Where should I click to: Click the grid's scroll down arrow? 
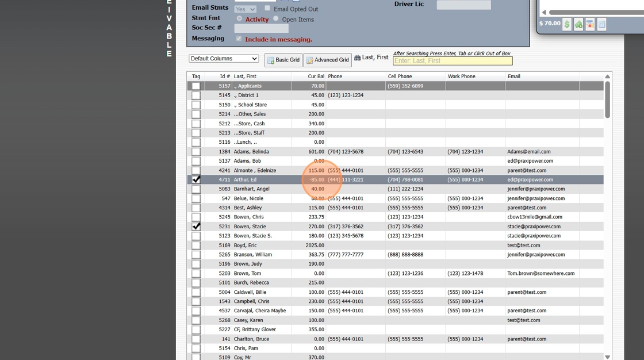607,357
